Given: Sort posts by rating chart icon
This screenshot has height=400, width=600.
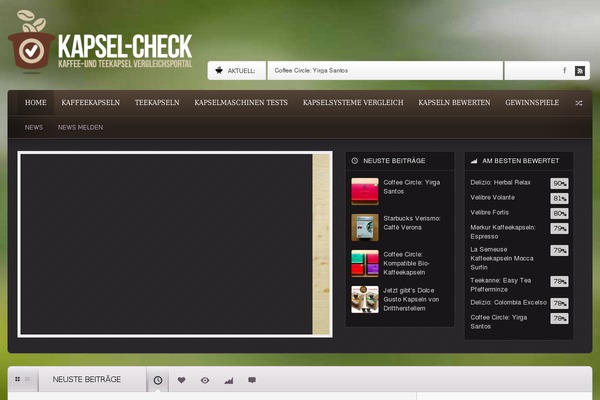Looking at the screenshot, I should point(229,380).
